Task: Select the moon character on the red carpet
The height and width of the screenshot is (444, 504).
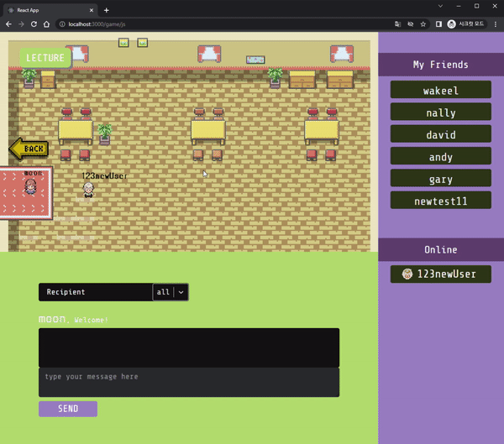Action: 30,186
